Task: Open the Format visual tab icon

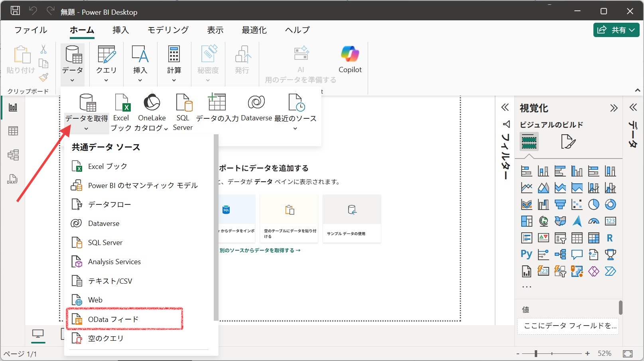Action: [568, 141]
